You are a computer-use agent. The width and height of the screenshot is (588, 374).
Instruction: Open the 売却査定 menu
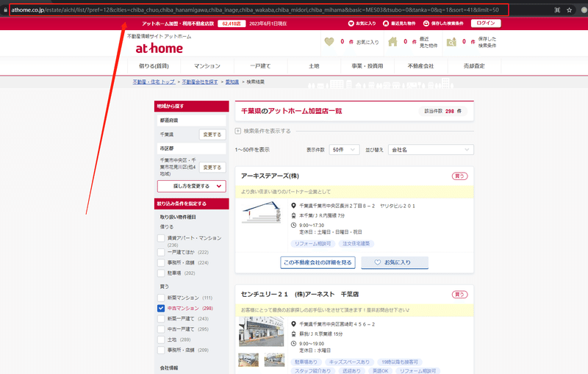point(474,66)
